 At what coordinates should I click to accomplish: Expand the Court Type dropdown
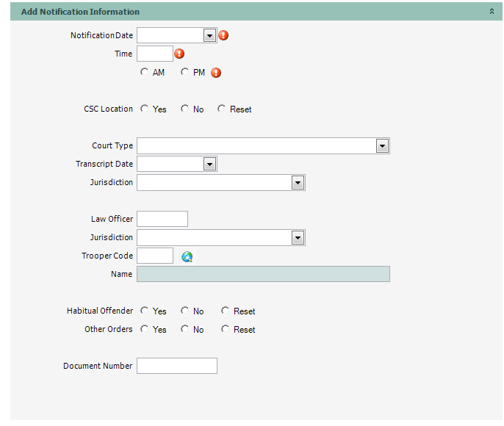(382, 145)
